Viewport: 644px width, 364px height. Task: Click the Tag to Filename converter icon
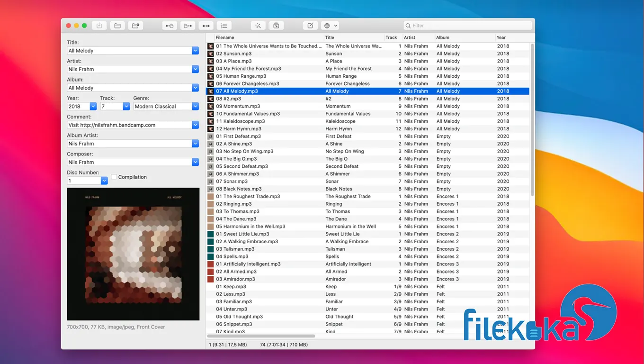(170, 26)
